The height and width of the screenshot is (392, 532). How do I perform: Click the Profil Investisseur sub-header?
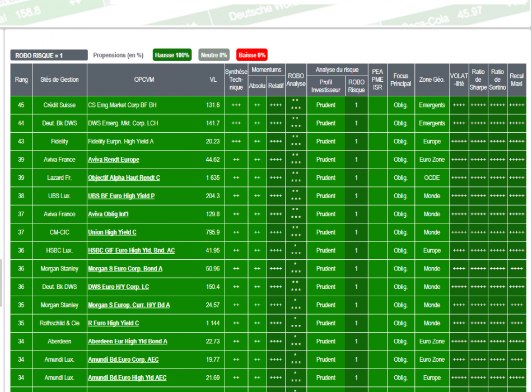coord(326,86)
